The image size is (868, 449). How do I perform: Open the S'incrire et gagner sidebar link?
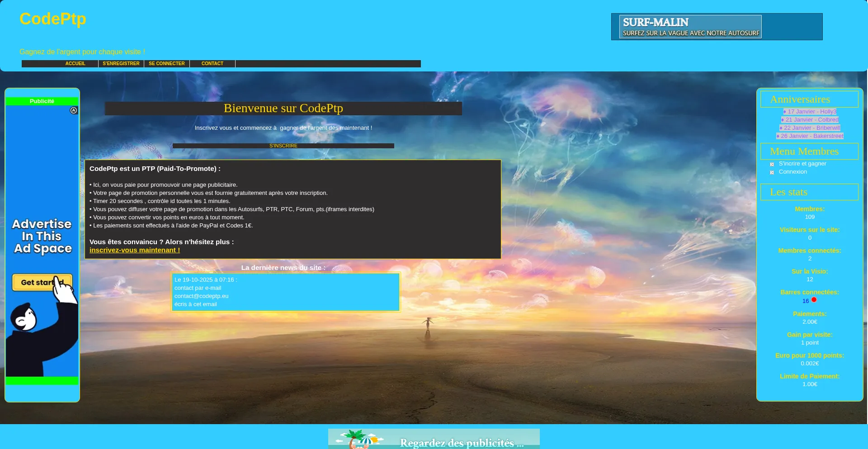tap(802, 164)
